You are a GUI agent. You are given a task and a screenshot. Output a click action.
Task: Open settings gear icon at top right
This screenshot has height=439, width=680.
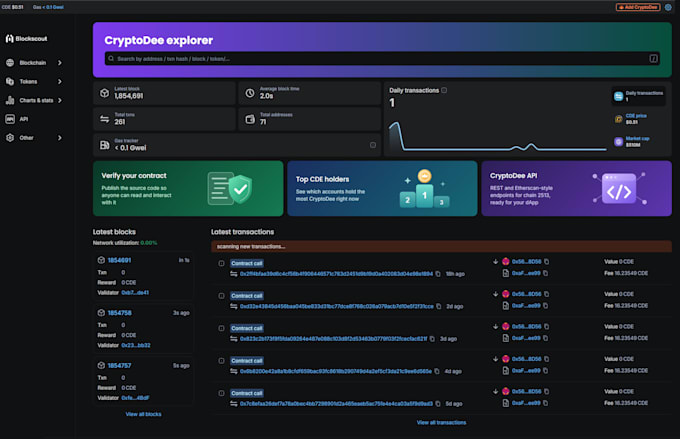tap(668, 7)
